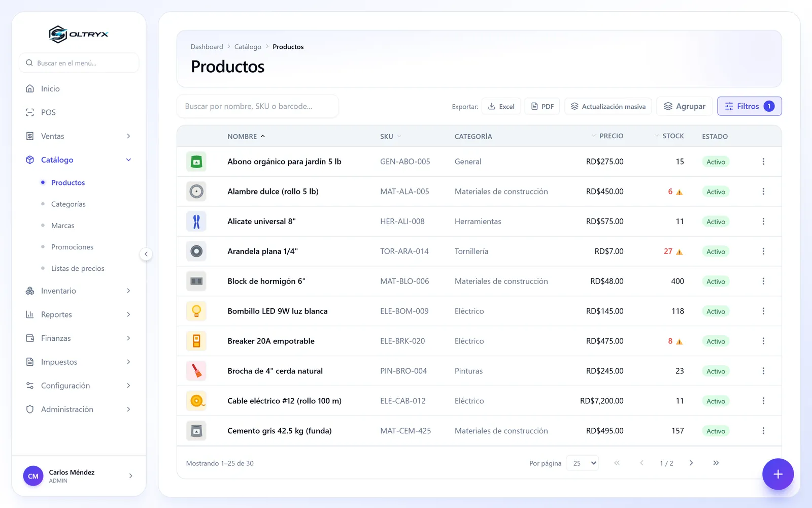Click the Dashboard breadcrumb link
This screenshot has height=508, width=812.
tap(207, 47)
